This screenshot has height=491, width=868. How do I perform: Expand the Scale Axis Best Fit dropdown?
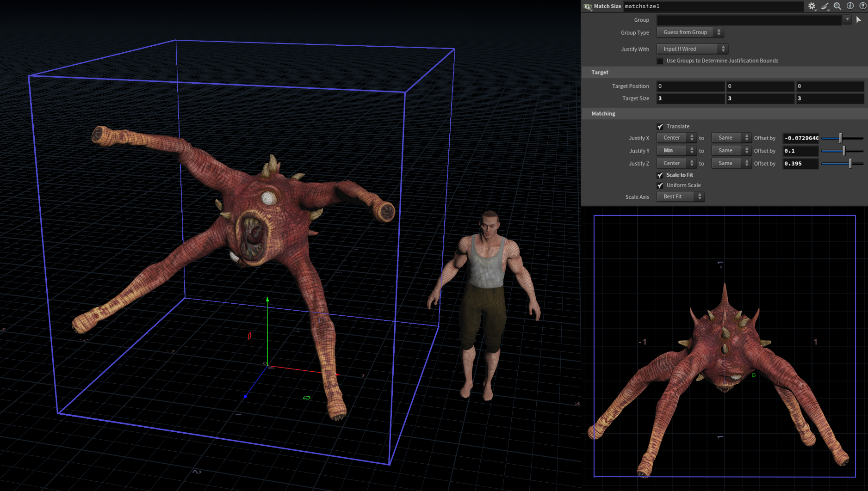pyautogui.click(x=680, y=197)
